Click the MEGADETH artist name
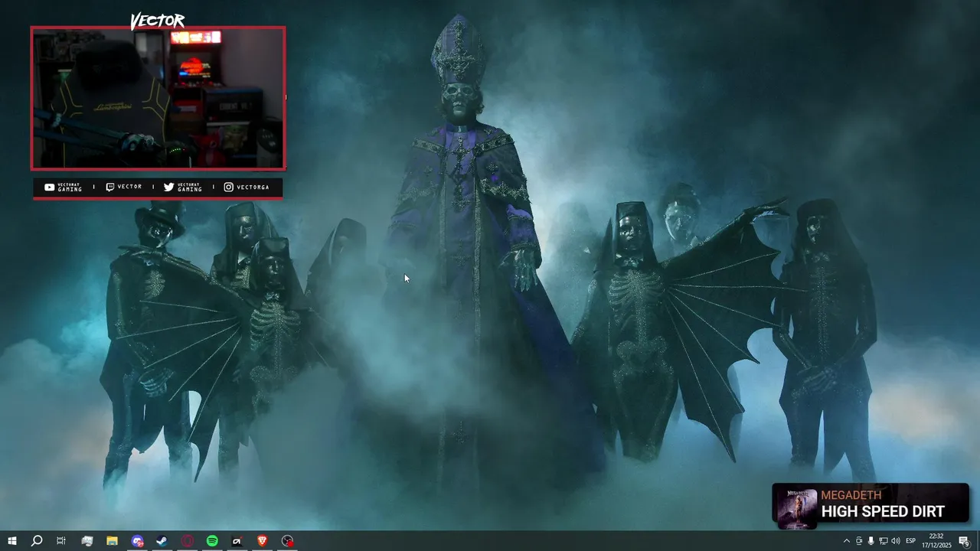 [x=851, y=495]
